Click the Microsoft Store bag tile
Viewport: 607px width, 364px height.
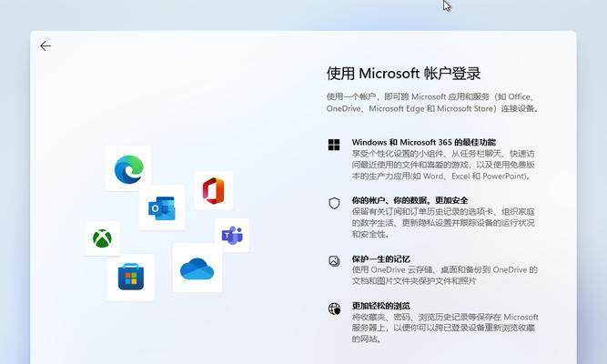pos(131,278)
